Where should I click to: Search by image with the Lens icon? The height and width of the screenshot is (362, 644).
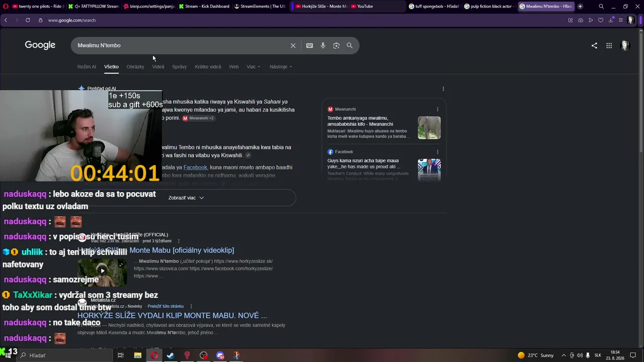[x=336, y=46]
